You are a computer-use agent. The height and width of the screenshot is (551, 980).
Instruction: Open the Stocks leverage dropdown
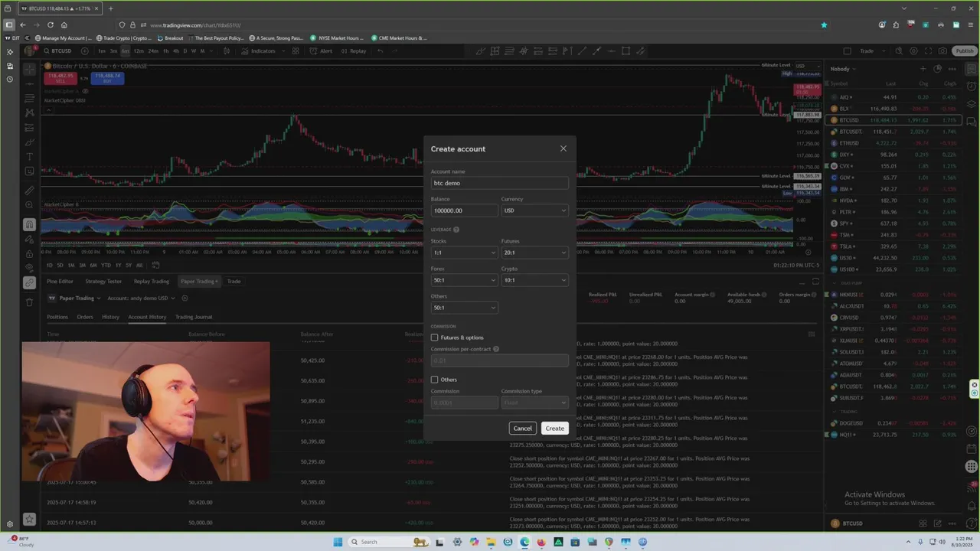464,253
